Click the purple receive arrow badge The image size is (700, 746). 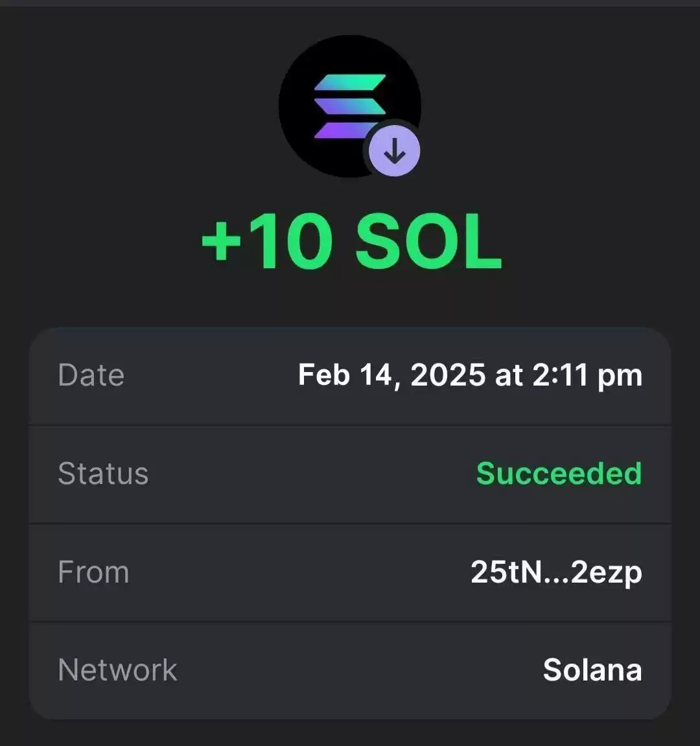[395, 151]
